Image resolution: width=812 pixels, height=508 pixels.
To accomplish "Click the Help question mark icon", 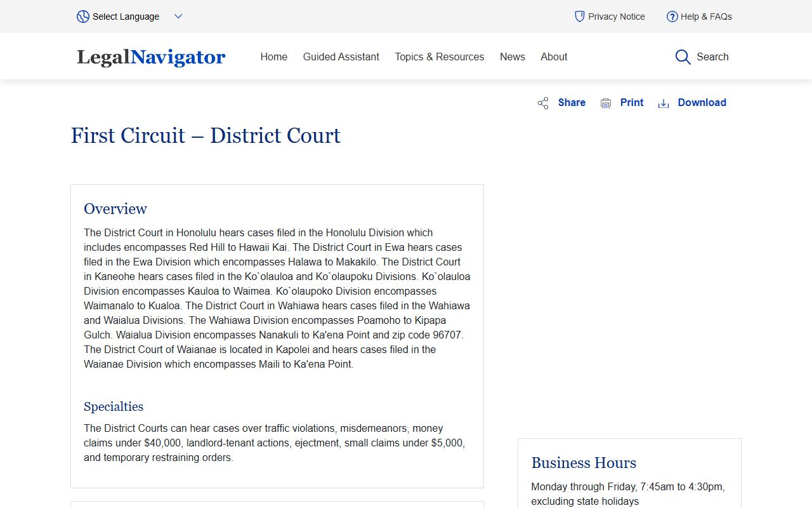I will pyautogui.click(x=672, y=17).
